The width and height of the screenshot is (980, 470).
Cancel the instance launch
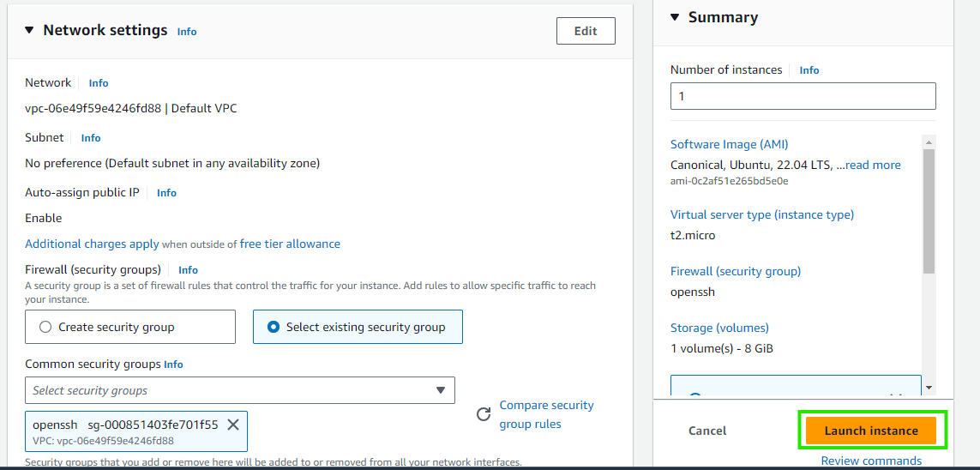click(x=706, y=431)
